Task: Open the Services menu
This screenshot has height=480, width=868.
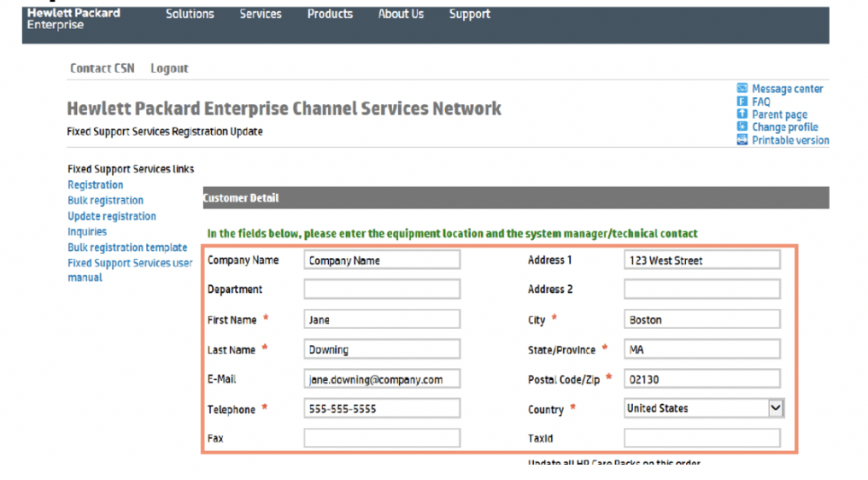Action: 261,14
